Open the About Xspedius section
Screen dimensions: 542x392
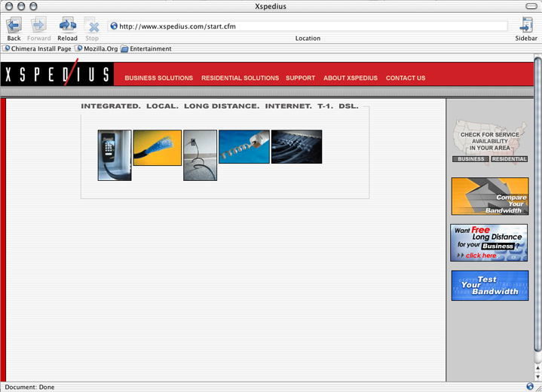click(351, 78)
